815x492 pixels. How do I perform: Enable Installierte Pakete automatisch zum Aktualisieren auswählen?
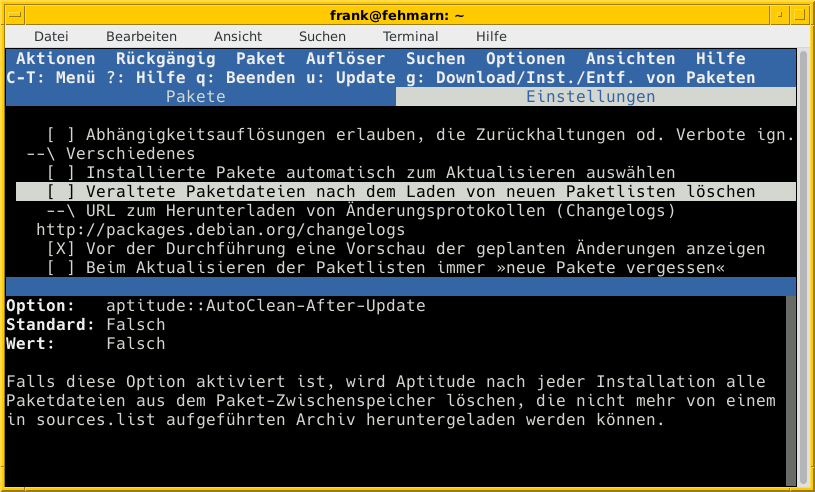[x=61, y=173]
